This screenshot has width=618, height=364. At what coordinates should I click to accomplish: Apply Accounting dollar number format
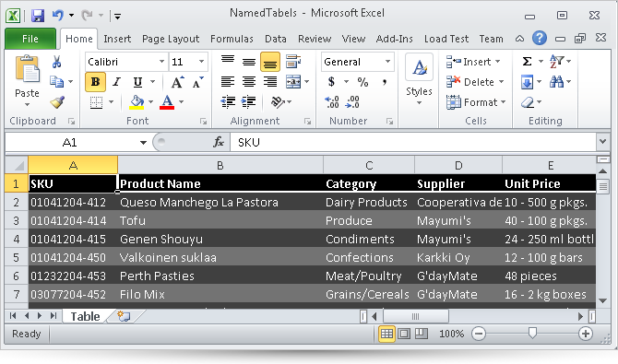point(331,82)
